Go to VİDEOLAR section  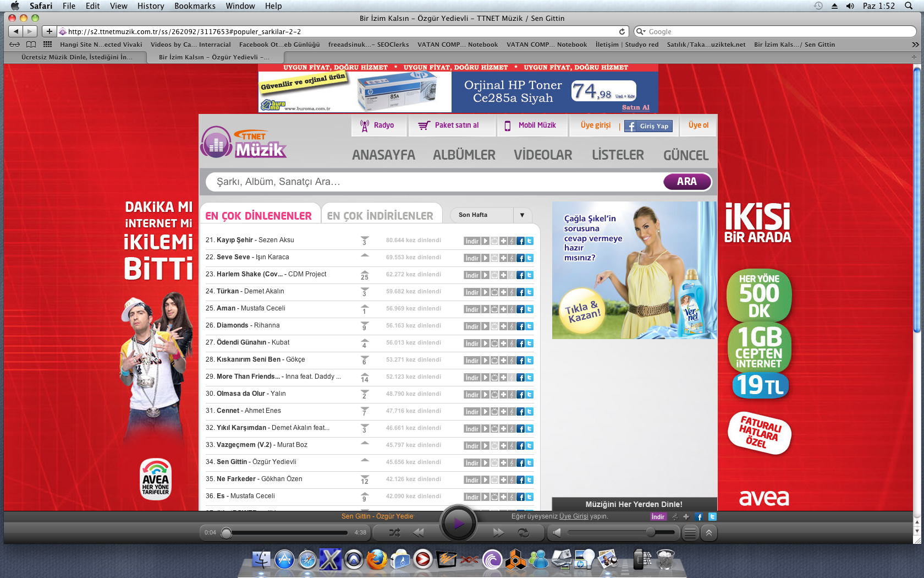pos(543,155)
